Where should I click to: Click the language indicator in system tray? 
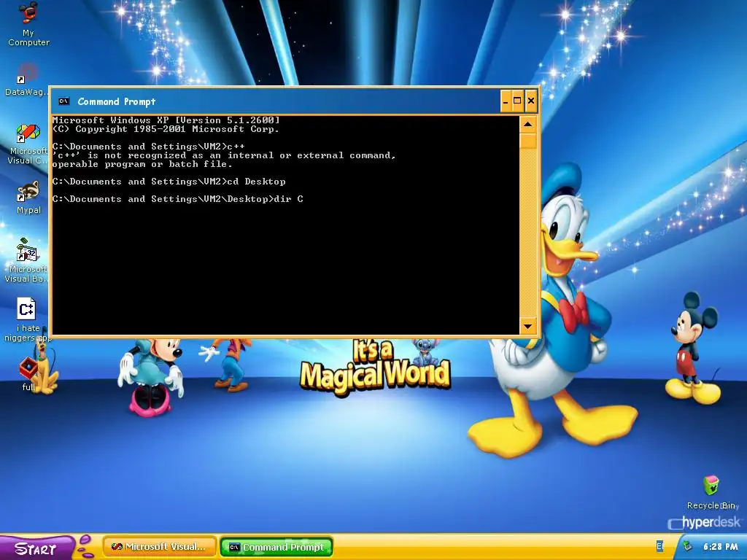tap(659, 547)
